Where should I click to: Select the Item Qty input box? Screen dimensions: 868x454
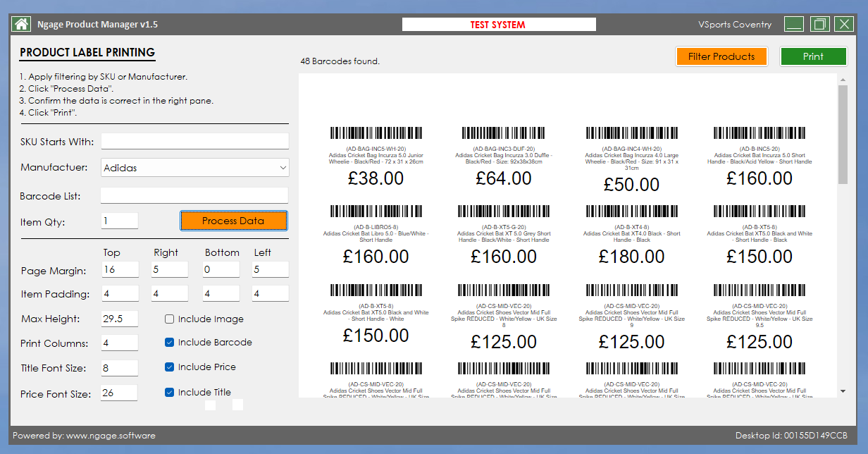pyautogui.click(x=120, y=221)
